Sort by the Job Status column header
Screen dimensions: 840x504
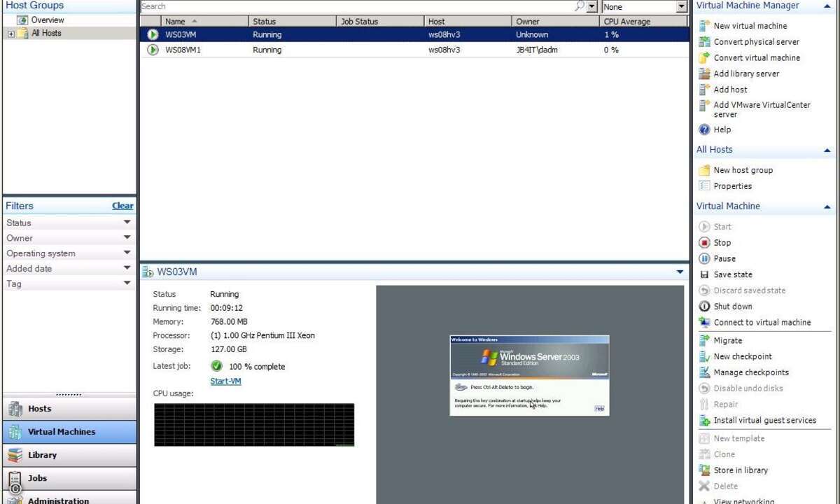coord(381,22)
